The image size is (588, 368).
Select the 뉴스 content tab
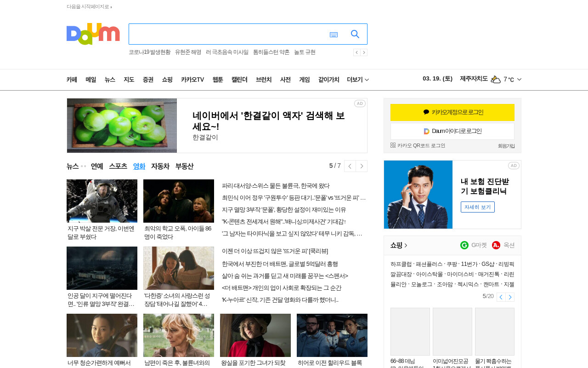73,166
